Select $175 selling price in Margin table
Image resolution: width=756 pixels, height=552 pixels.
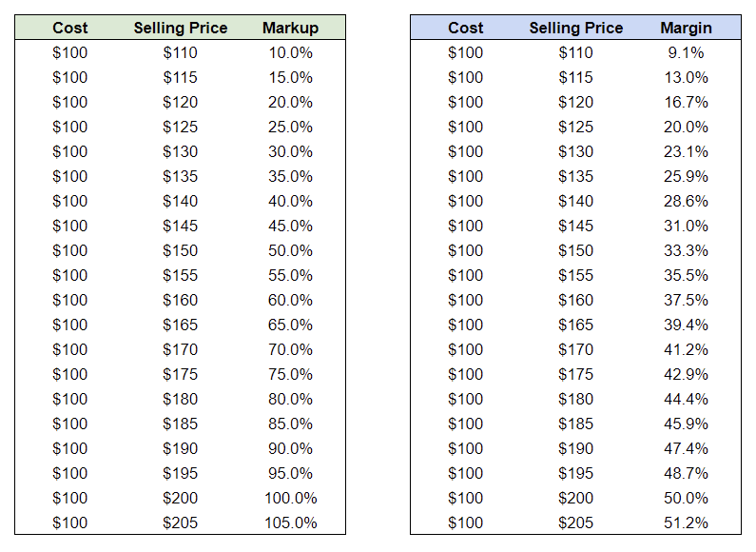[575, 374]
